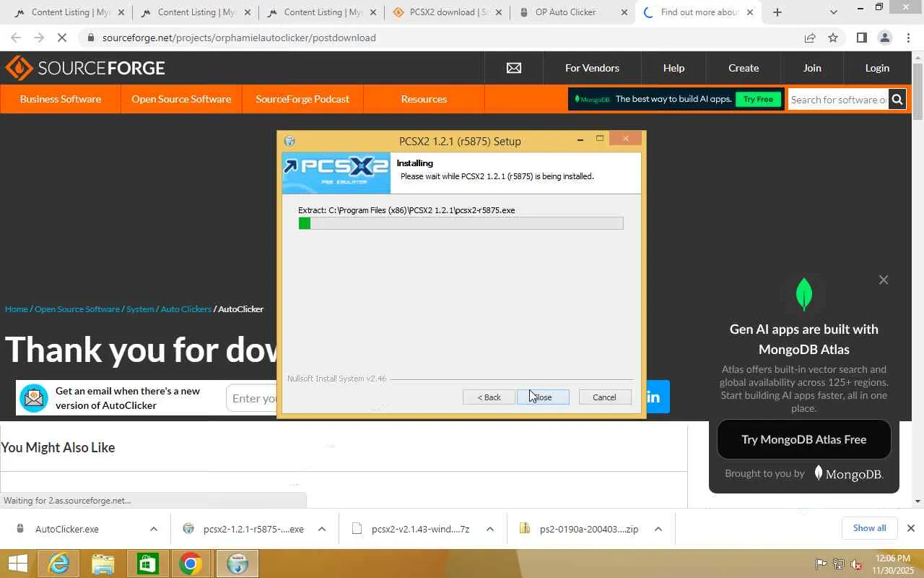Open a new tab with plus button
This screenshot has width=924, height=578.
(777, 12)
